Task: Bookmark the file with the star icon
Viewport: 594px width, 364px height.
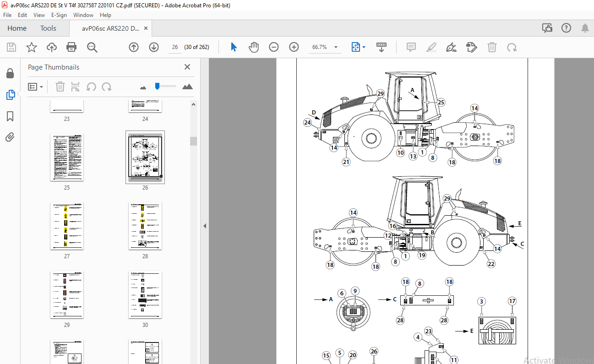Action: point(31,47)
